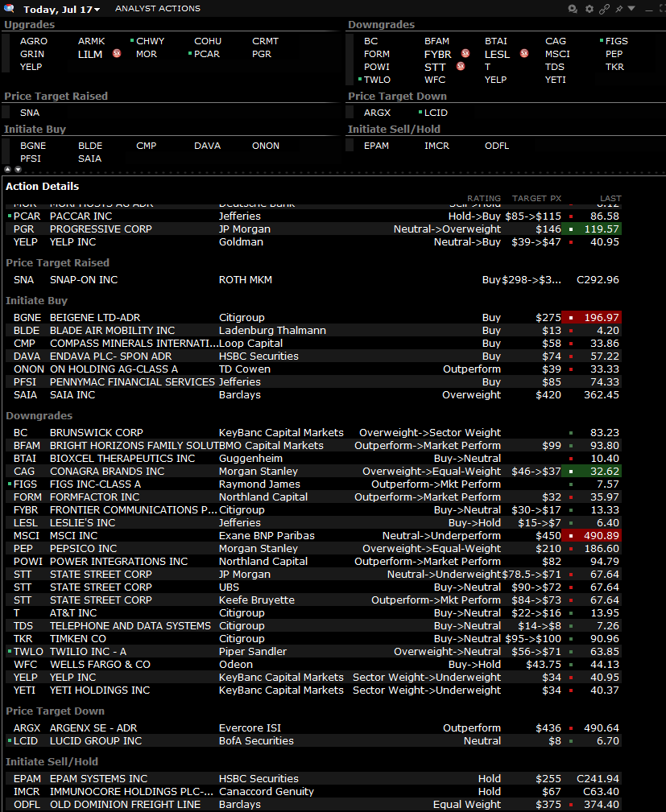The image size is (666, 812).
Task: Click the Bloomberg globe icon top left
Action: tap(8, 8)
